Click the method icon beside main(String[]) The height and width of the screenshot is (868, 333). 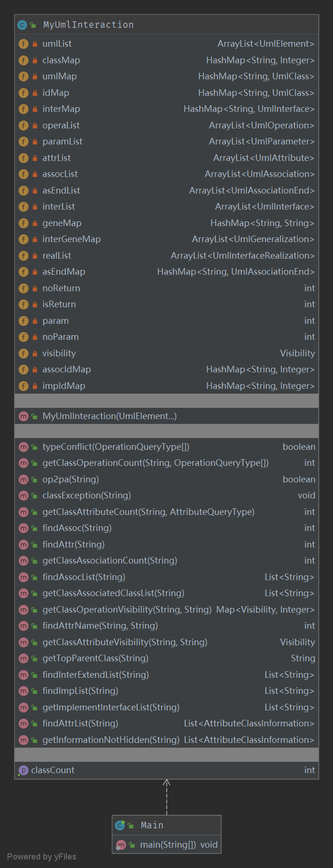pyautogui.click(x=121, y=845)
